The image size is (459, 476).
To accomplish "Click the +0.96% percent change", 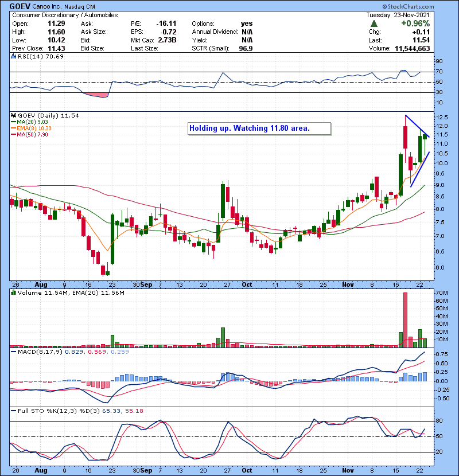I will [415, 24].
